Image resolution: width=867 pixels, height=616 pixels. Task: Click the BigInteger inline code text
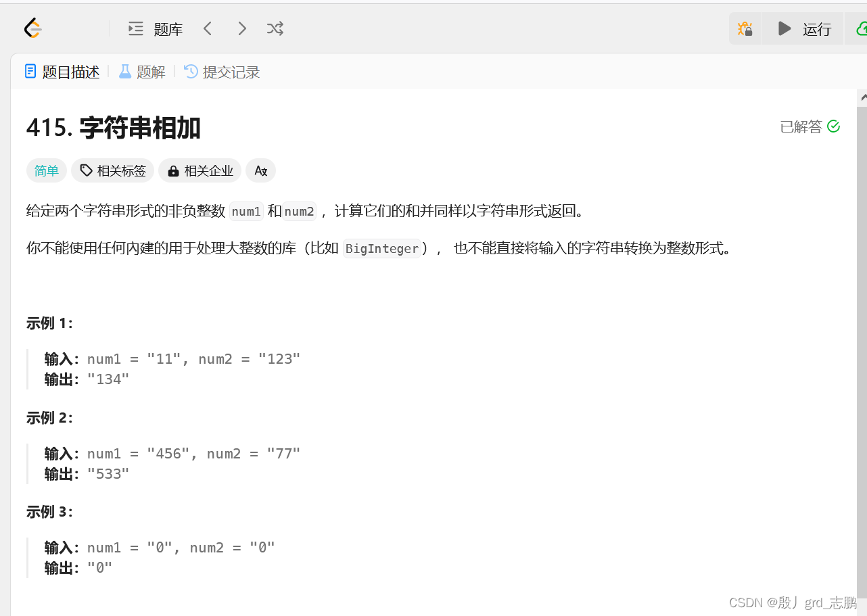[x=382, y=249]
